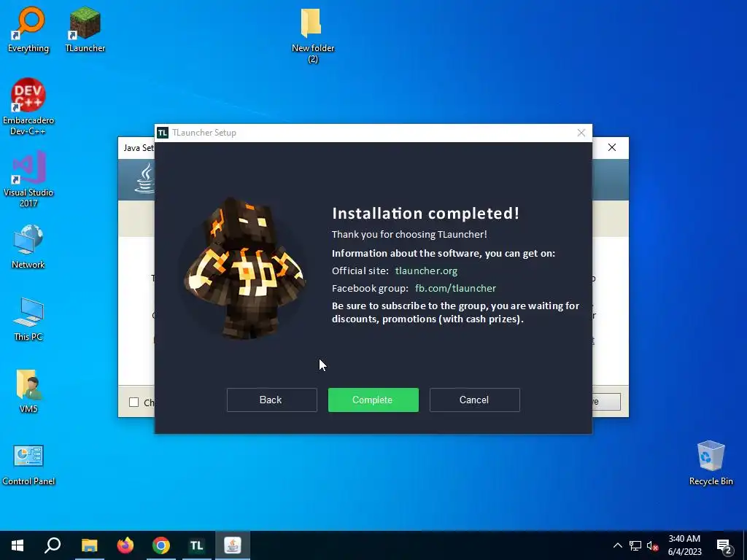Click 'Thank you for choosing TLauncher!' text
Screen dimensions: 747x560
(x=409, y=234)
